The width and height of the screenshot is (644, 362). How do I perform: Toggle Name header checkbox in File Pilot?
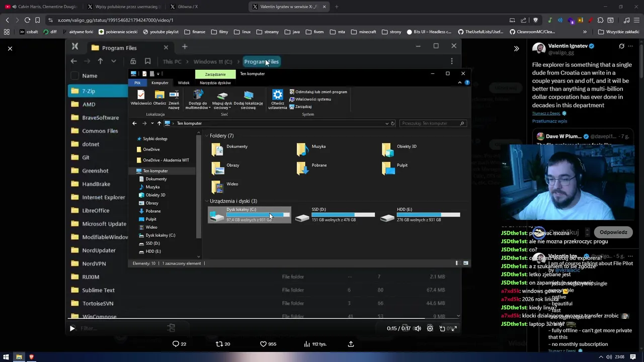74,76
